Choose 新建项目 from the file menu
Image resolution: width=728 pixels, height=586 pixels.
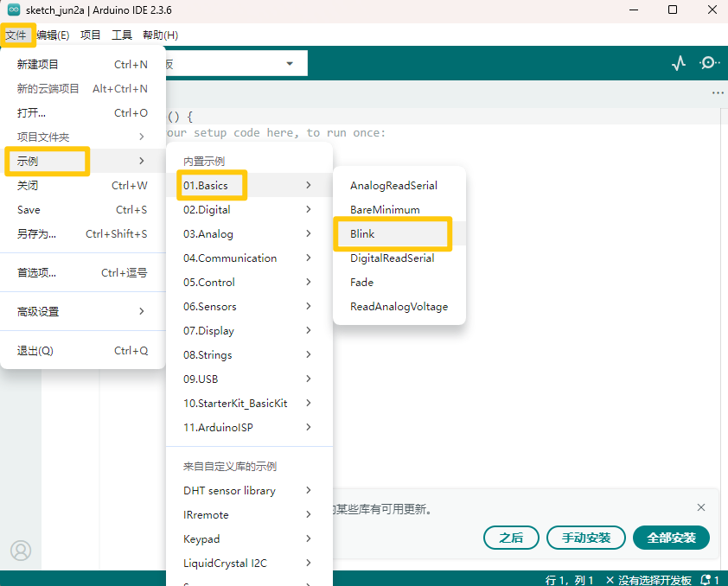(83, 65)
